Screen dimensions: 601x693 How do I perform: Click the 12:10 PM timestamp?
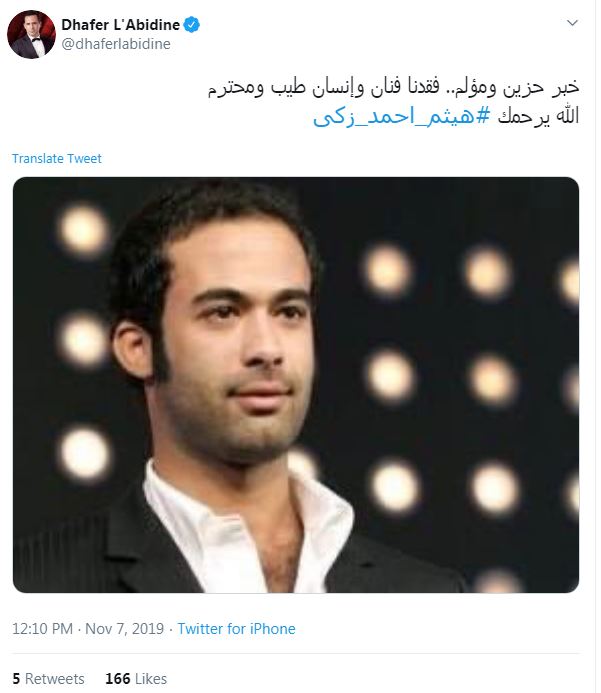[42, 628]
